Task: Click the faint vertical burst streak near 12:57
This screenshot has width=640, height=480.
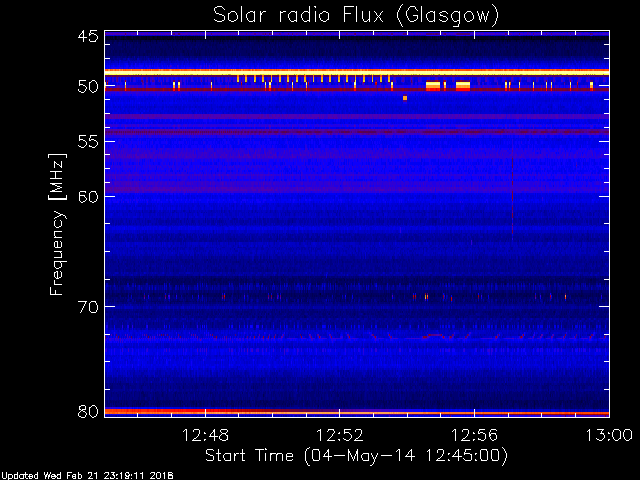Action: tap(512, 188)
